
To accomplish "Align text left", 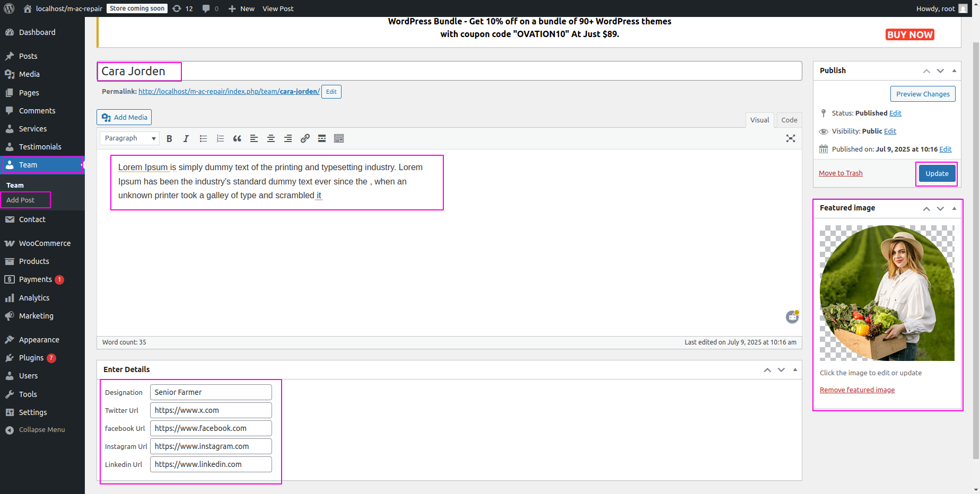I will point(254,138).
